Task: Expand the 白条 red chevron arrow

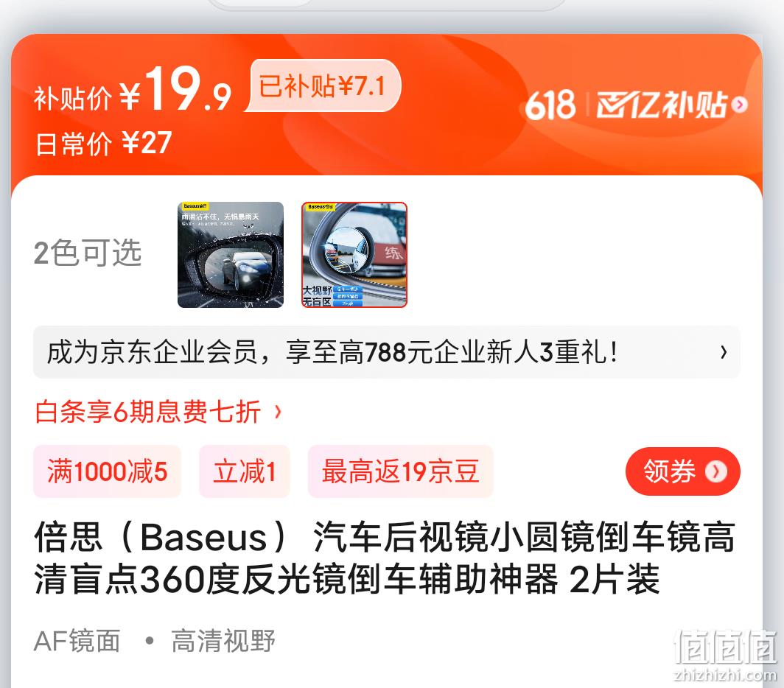Action: [x=278, y=412]
